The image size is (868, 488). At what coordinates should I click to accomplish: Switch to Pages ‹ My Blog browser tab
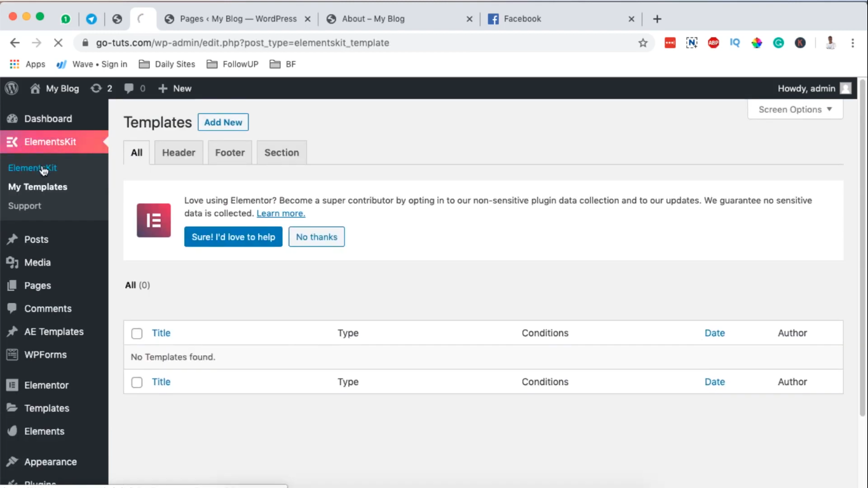click(x=238, y=19)
